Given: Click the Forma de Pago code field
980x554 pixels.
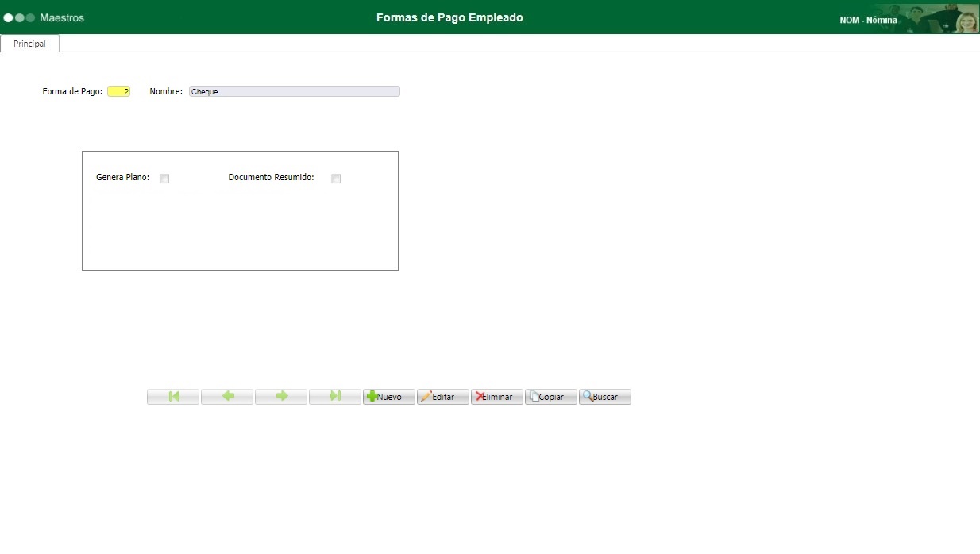Looking at the screenshot, I should [119, 91].
